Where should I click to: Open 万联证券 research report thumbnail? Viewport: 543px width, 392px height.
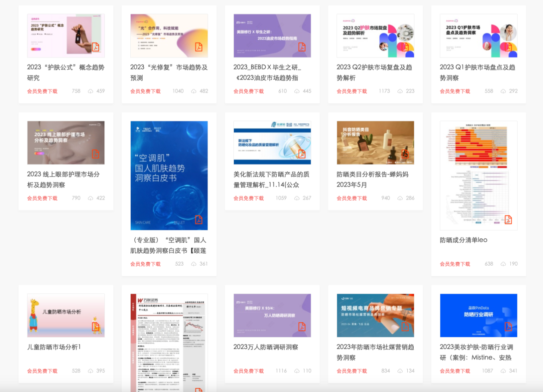169,343
